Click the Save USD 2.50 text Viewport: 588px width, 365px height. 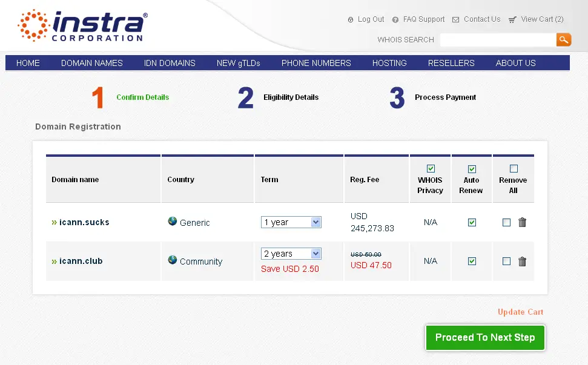click(x=290, y=269)
